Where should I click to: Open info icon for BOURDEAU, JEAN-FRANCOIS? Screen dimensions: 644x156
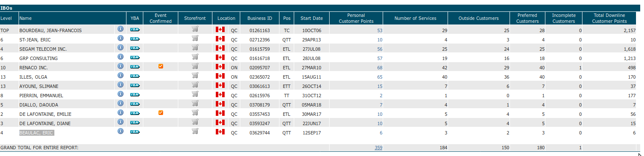pyautogui.click(x=120, y=29)
